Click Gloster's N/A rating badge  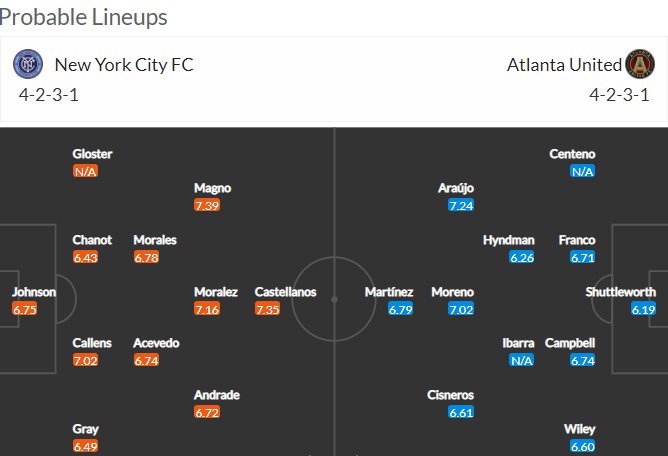(x=85, y=171)
